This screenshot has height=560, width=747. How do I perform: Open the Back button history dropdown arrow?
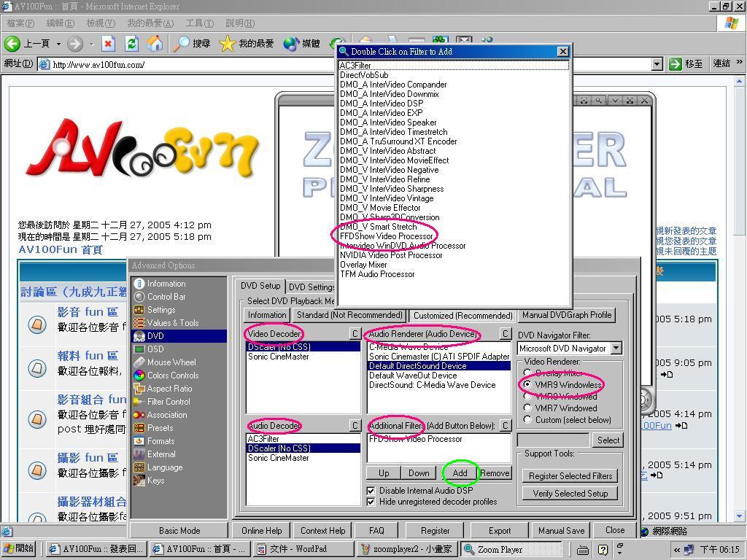(58, 44)
